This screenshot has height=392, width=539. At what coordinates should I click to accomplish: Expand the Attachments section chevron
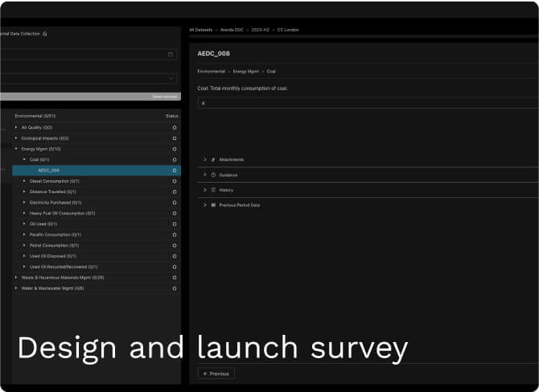(205, 159)
